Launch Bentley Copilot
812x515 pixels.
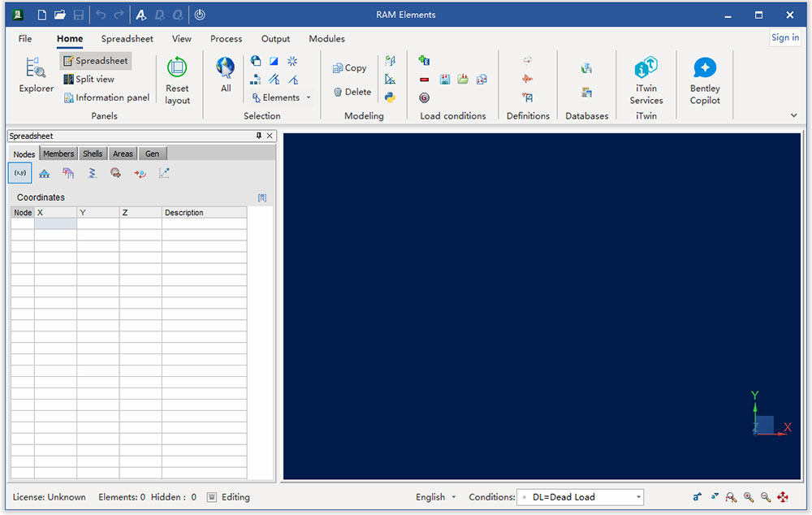[x=705, y=80]
